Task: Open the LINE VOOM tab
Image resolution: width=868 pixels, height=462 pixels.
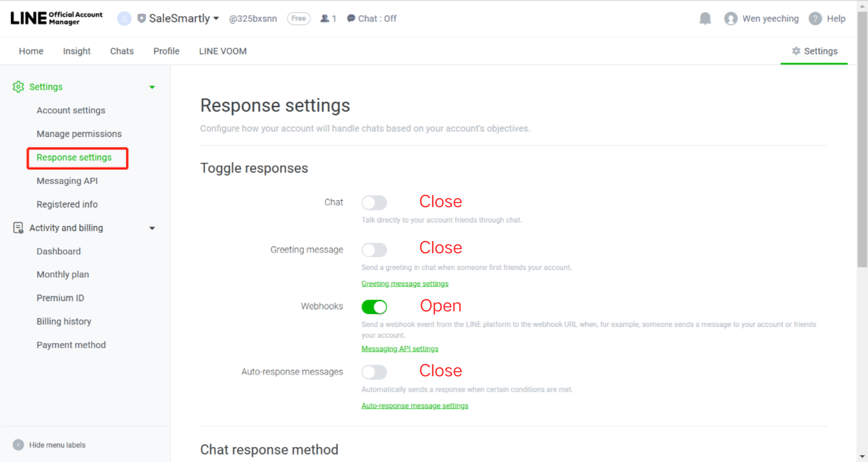Action: (x=223, y=51)
